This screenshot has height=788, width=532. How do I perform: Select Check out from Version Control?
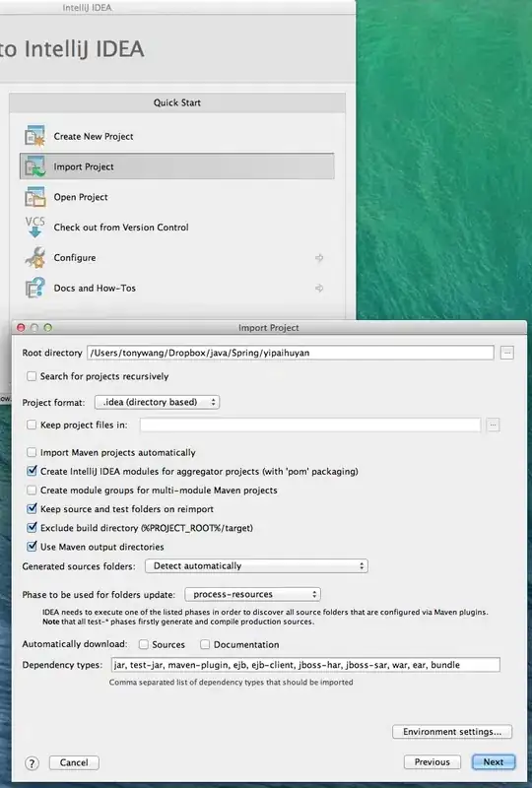click(177, 228)
